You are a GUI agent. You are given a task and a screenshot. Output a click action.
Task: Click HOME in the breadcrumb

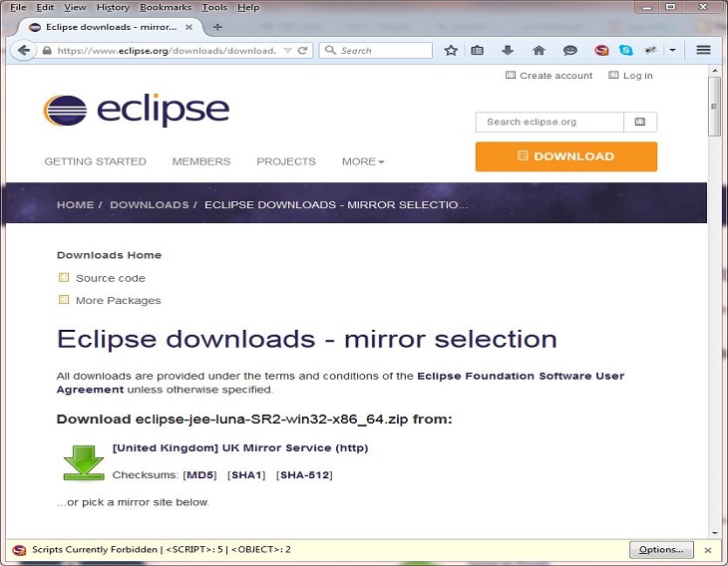pyautogui.click(x=75, y=204)
